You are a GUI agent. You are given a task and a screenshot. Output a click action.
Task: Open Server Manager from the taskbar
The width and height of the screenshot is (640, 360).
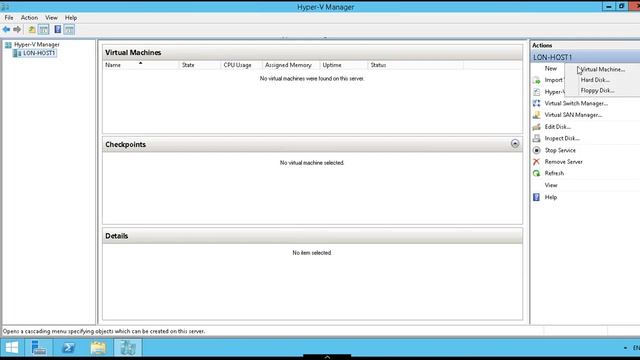[x=39, y=348]
